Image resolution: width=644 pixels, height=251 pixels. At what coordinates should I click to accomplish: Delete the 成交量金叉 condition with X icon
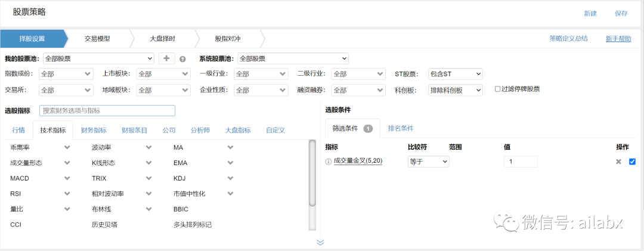tap(618, 162)
